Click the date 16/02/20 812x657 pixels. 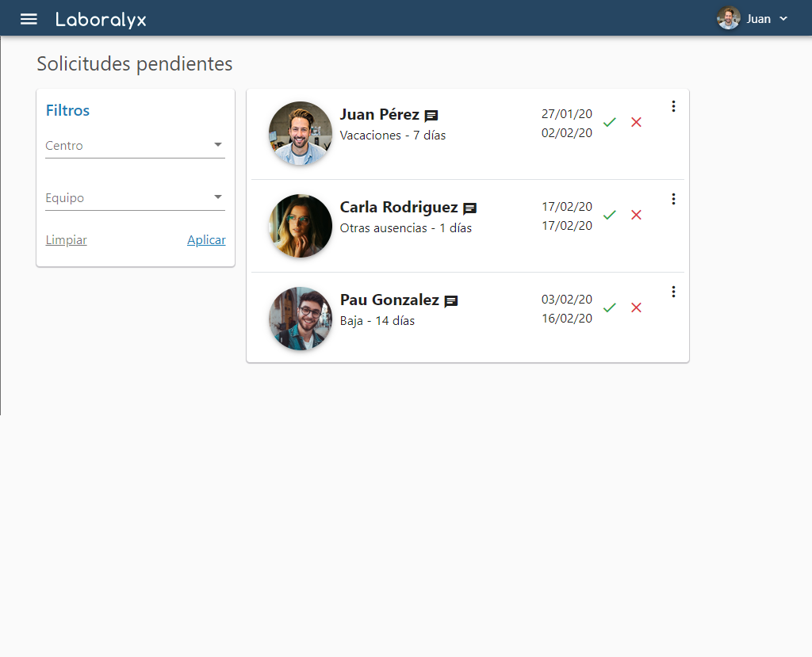click(566, 319)
